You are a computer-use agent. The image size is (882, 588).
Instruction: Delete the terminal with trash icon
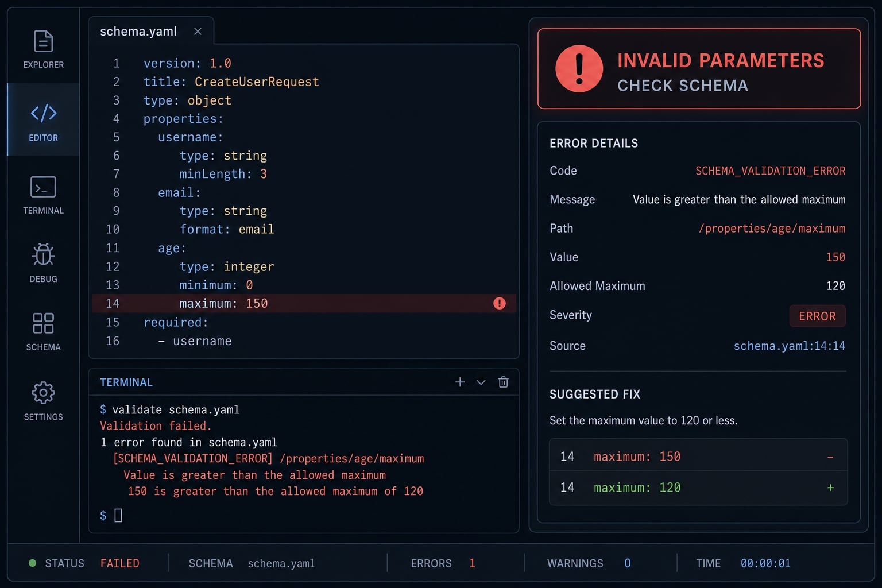click(504, 382)
